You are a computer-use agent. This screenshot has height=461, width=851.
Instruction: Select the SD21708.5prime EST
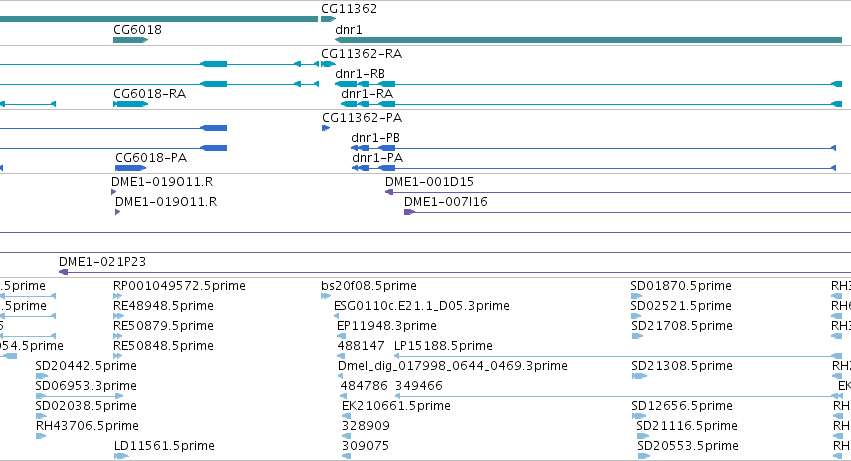637,336
